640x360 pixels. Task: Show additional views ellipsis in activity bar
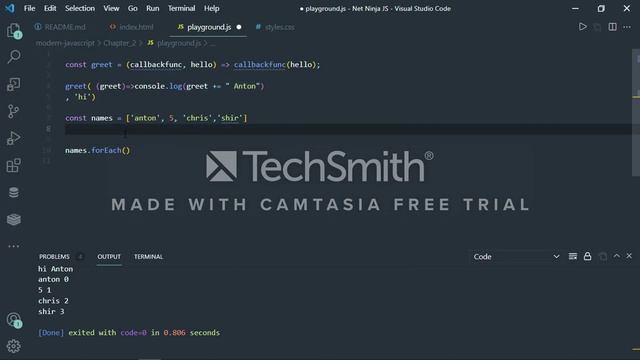click(13, 246)
